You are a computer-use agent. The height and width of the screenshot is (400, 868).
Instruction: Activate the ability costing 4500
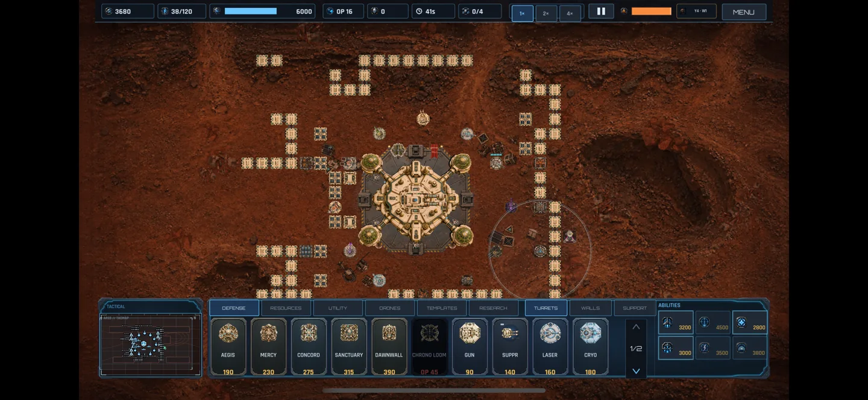[712, 323]
